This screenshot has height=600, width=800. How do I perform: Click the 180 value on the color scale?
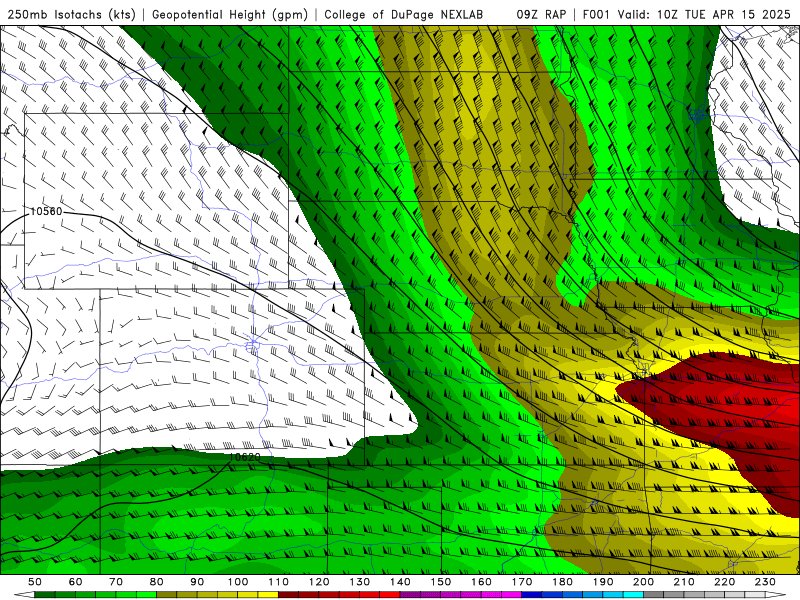pos(562,582)
